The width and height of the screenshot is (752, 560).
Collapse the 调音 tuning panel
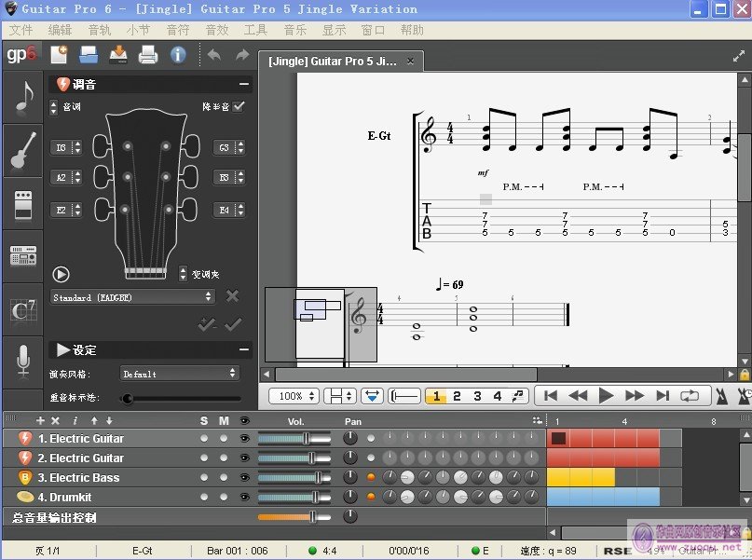coord(244,85)
